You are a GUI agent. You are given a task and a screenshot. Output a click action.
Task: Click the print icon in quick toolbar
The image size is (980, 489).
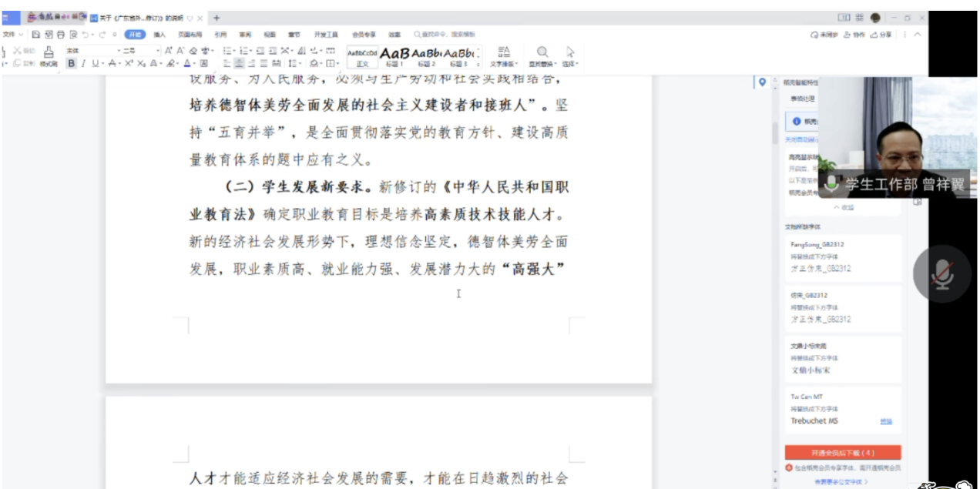click(60, 35)
